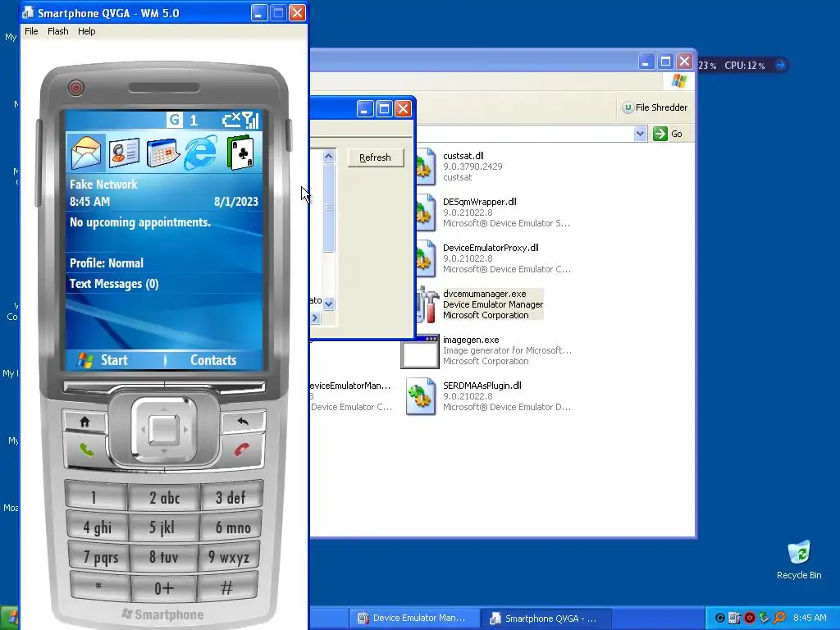Tap the Start softkey on phone
Viewport: 840px width, 630px height.
[x=114, y=360]
